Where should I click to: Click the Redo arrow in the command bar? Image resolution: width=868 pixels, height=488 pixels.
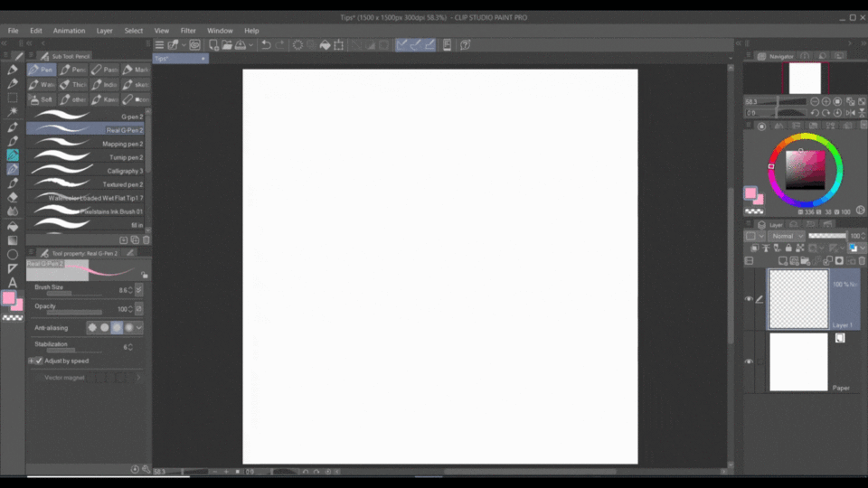(x=280, y=44)
